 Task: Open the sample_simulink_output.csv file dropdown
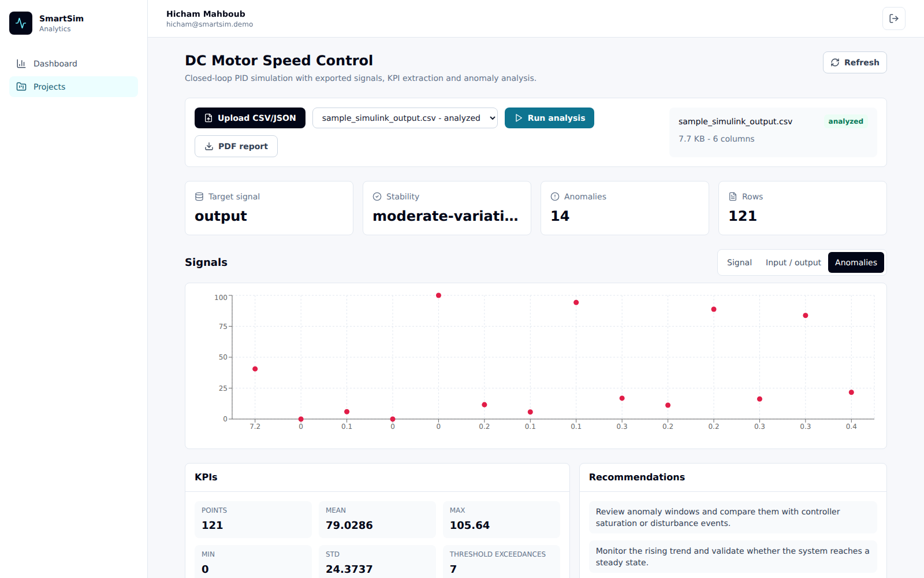pyautogui.click(x=405, y=118)
